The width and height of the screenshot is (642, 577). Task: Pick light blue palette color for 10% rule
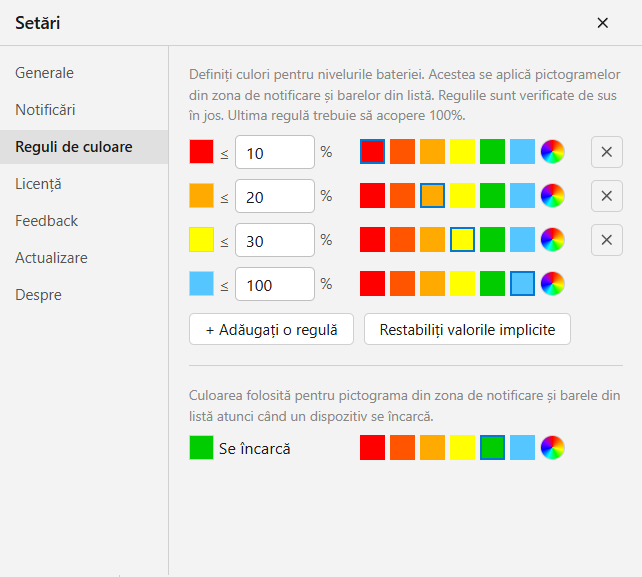point(522,152)
